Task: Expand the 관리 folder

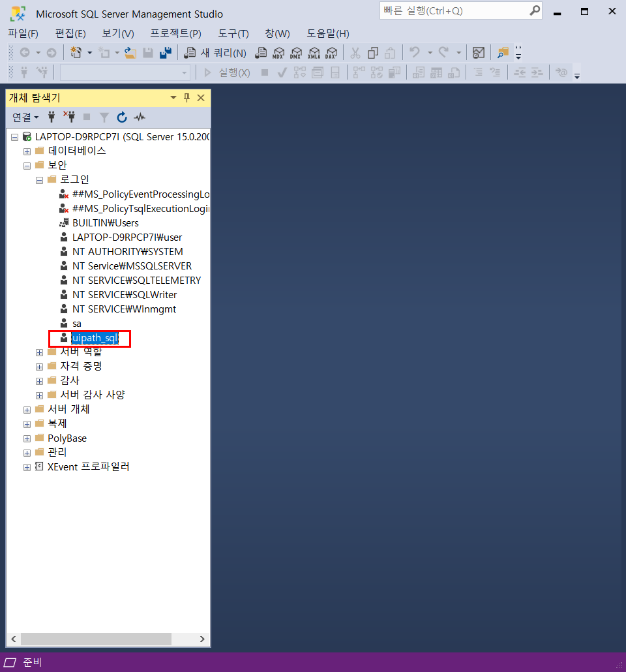Action: pos(27,453)
